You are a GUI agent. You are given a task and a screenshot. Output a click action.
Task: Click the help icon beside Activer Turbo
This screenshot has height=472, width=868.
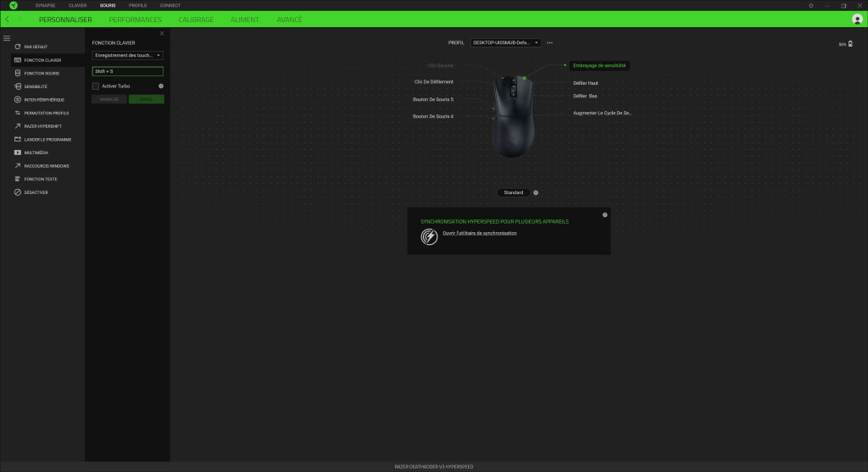coord(161,86)
